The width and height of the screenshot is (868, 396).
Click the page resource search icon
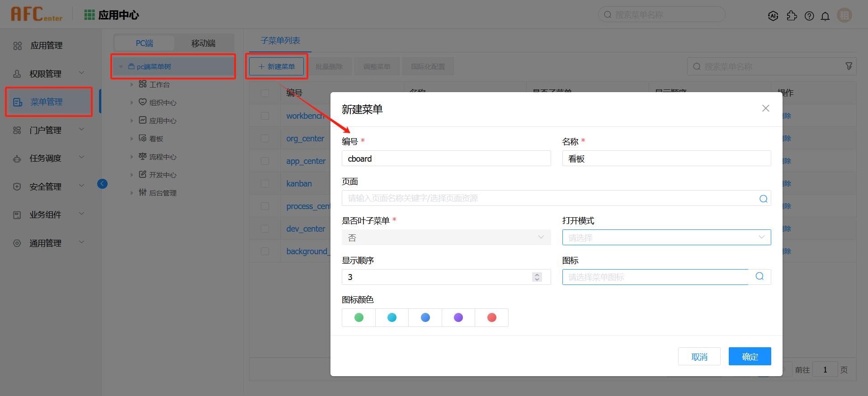coord(763,199)
